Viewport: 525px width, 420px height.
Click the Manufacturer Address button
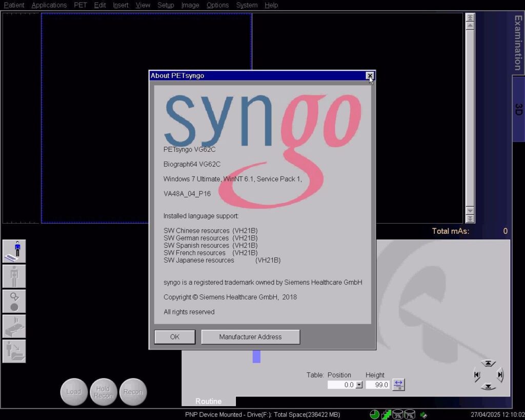pos(250,337)
